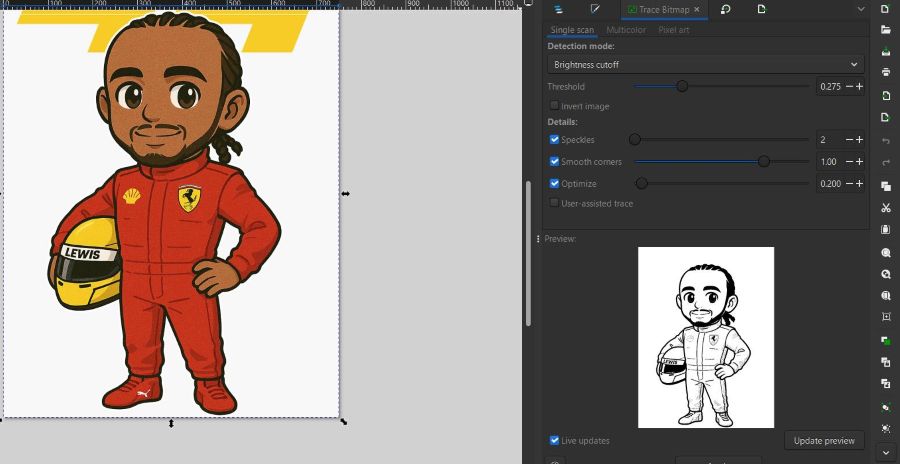Close the Trace Bitmap tab
This screenshot has width=900, height=464.
tap(697, 10)
